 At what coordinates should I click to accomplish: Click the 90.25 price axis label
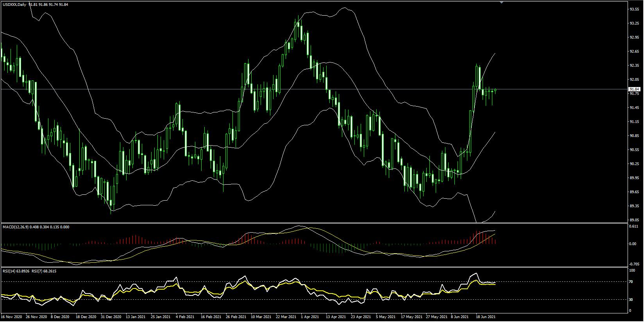pyautogui.click(x=634, y=164)
